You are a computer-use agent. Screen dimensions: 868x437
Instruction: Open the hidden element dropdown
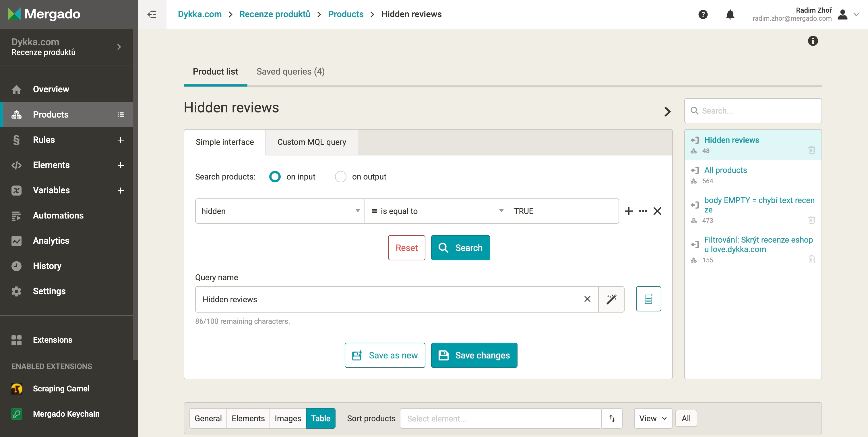point(280,211)
